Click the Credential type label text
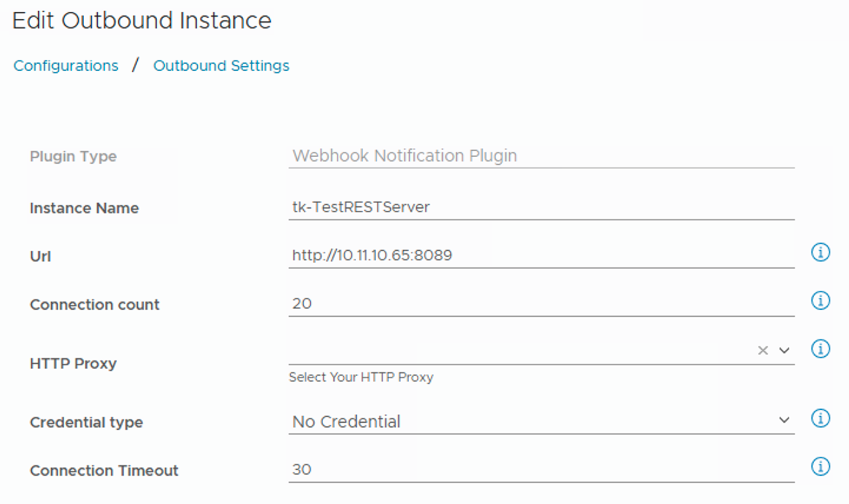 coord(87,423)
